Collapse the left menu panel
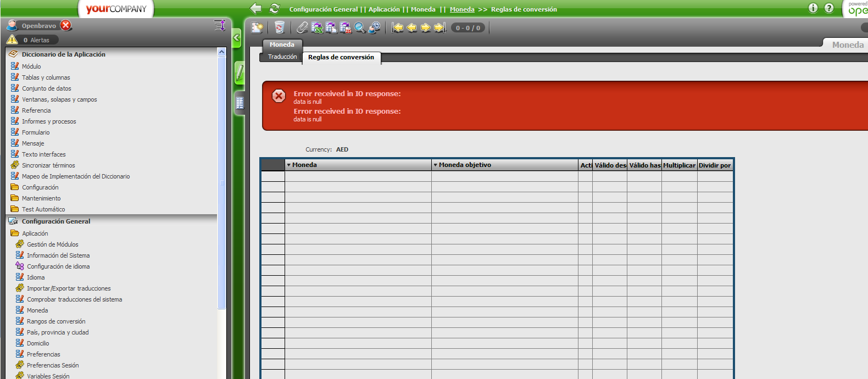Screen dimensions: 868x379 pyautogui.click(x=237, y=38)
